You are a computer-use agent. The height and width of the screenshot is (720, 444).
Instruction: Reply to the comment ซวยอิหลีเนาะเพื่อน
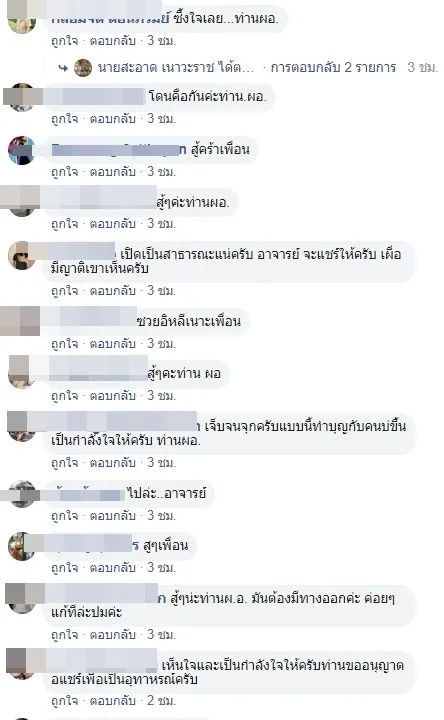pos(112,343)
